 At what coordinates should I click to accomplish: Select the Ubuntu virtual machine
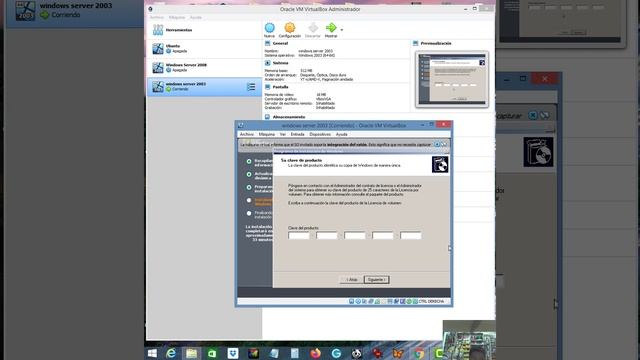204,49
